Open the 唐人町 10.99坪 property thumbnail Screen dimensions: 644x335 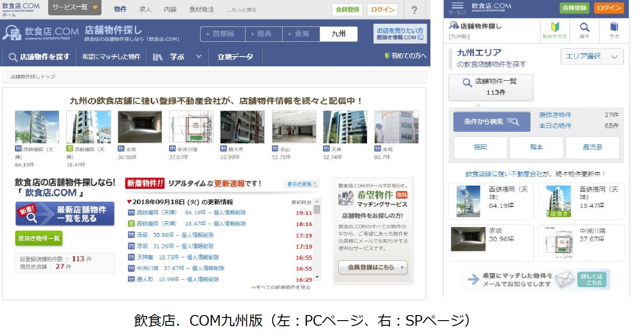[x=243, y=127]
